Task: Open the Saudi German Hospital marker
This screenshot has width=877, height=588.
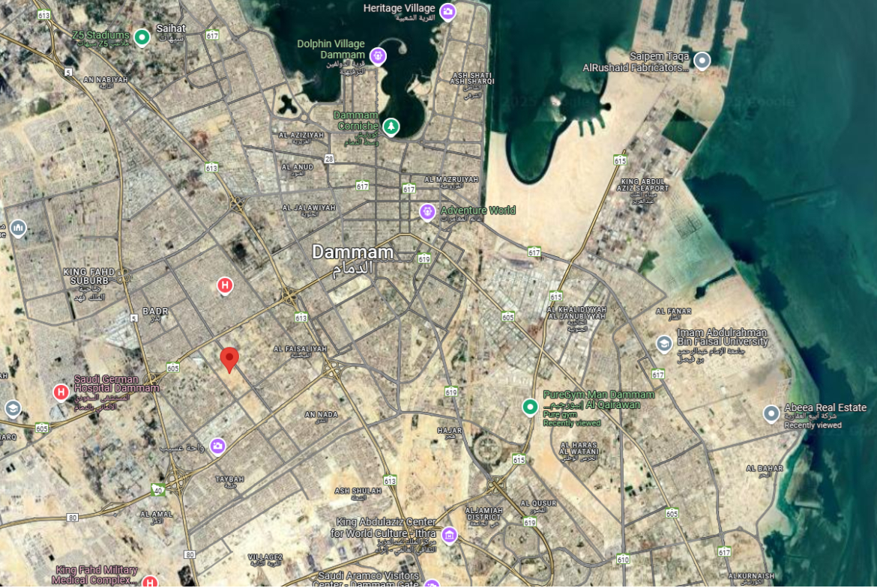Action: point(61,392)
